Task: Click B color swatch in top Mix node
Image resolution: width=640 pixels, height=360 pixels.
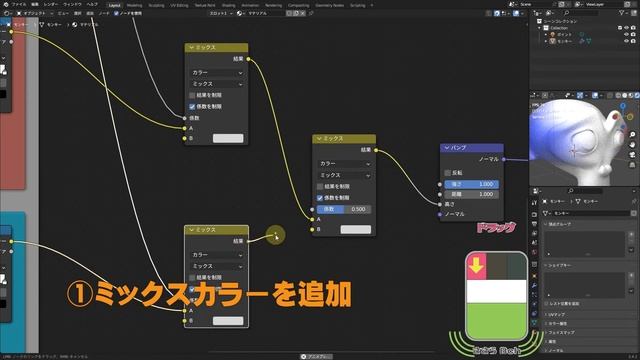Action: (228, 138)
